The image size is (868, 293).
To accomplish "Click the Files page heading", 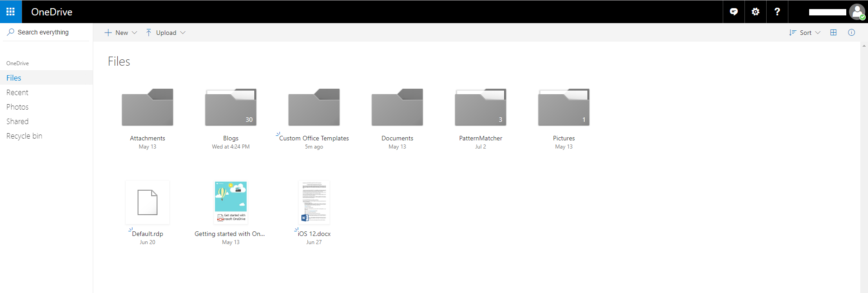I will (x=119, y=62).
